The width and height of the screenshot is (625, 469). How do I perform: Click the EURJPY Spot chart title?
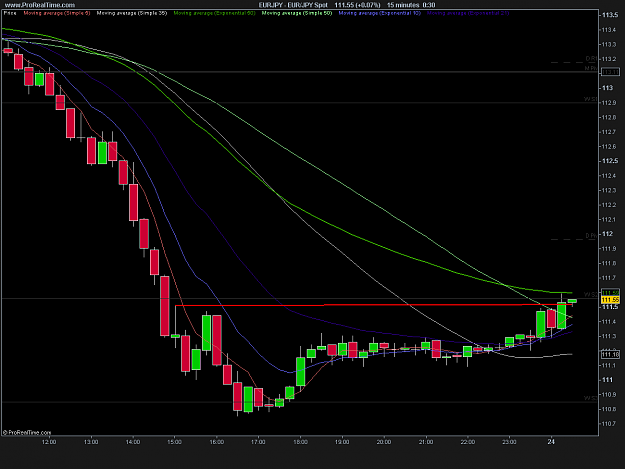[x=293, y=5]
